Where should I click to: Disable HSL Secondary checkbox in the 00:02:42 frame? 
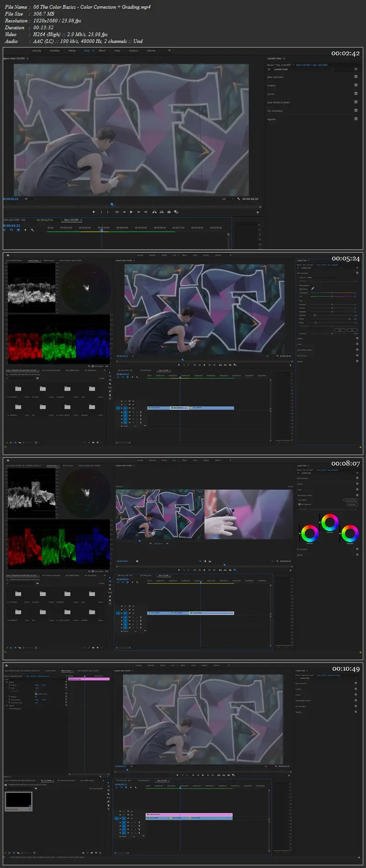coord(356,110)
